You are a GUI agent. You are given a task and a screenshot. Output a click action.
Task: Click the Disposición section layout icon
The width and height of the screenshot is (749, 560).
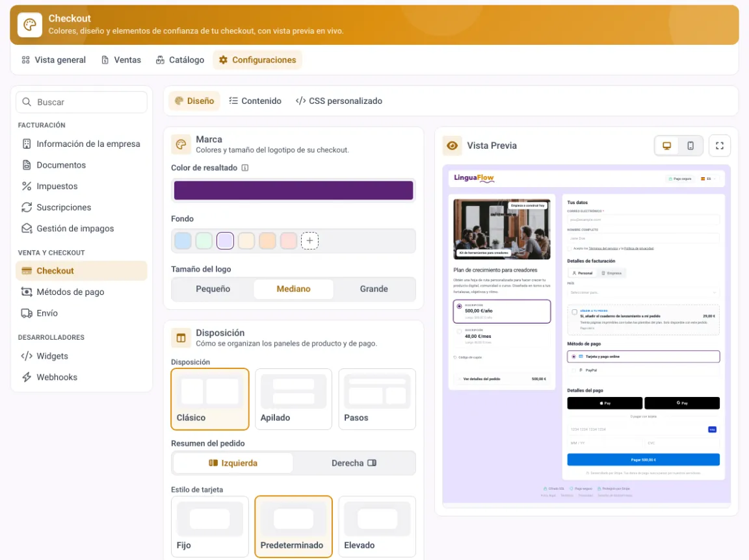[181, 338]
